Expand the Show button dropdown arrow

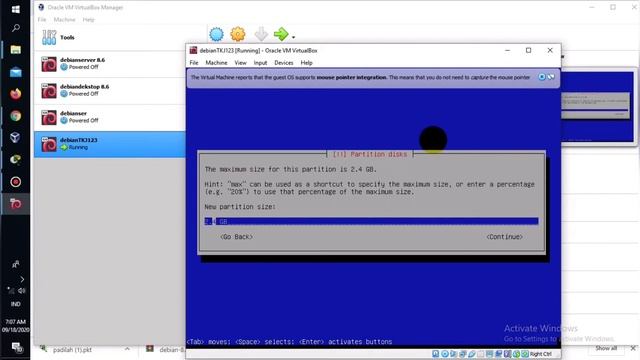tap(293, 37)
